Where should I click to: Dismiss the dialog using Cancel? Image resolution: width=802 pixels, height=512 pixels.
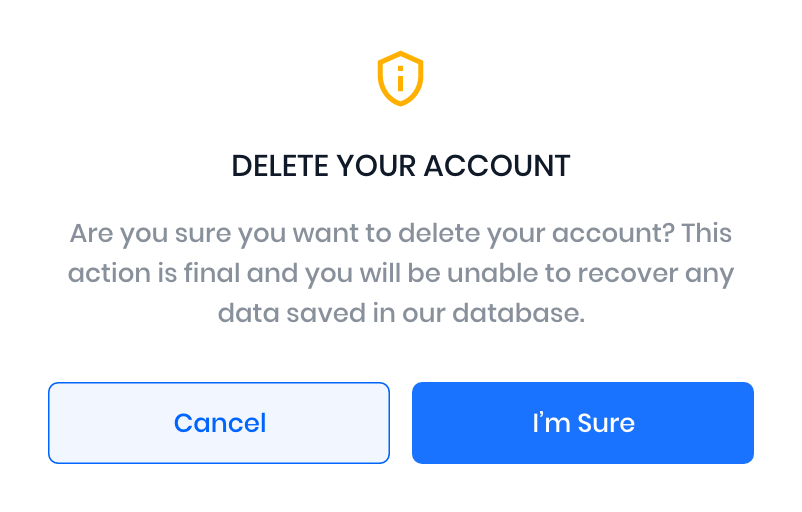[x=219, y=423]
